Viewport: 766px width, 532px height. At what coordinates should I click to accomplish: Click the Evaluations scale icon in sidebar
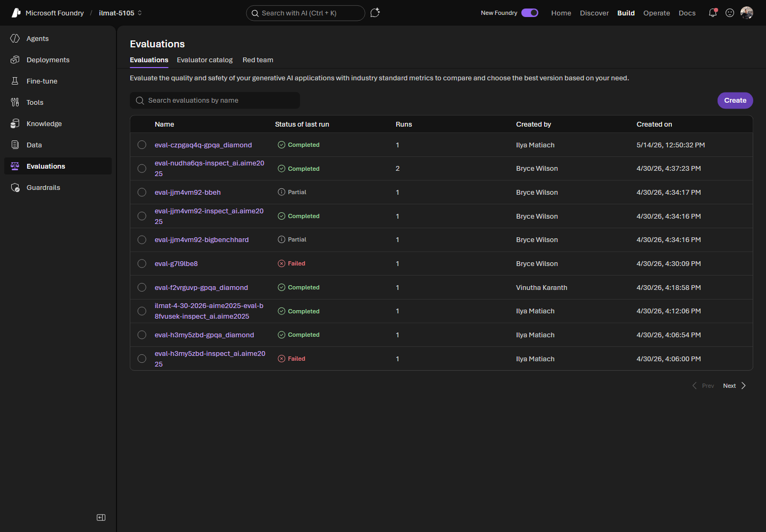pos(15,166)
